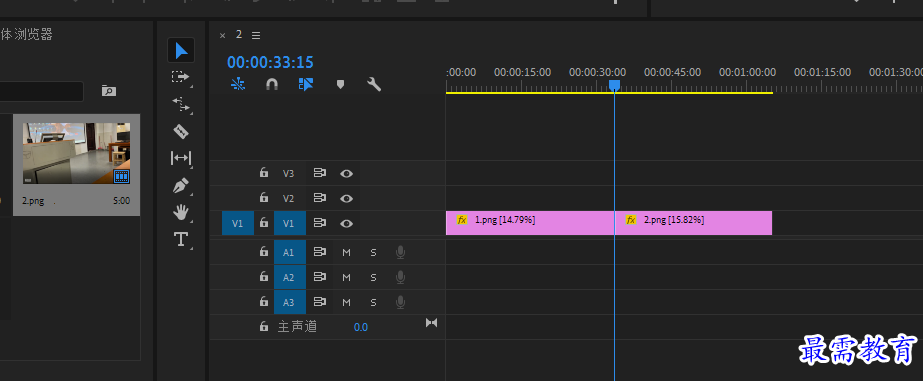Toggle A3 track targeting

290,302
